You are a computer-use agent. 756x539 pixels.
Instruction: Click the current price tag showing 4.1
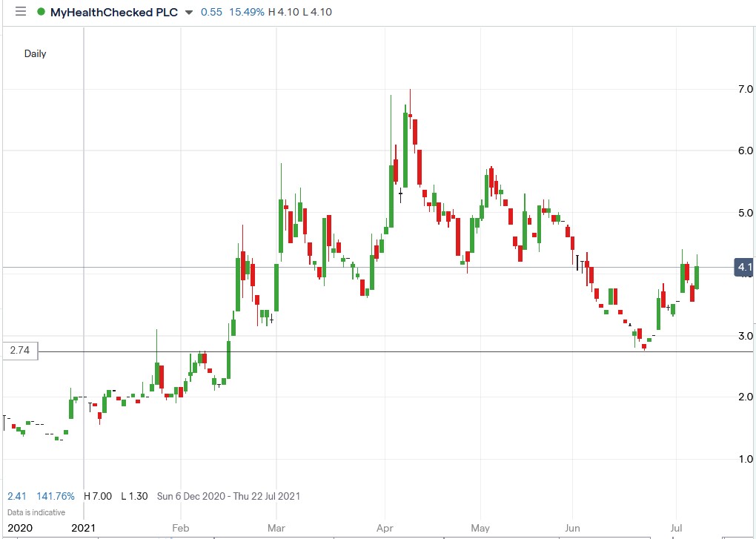[x=743, y=268]
